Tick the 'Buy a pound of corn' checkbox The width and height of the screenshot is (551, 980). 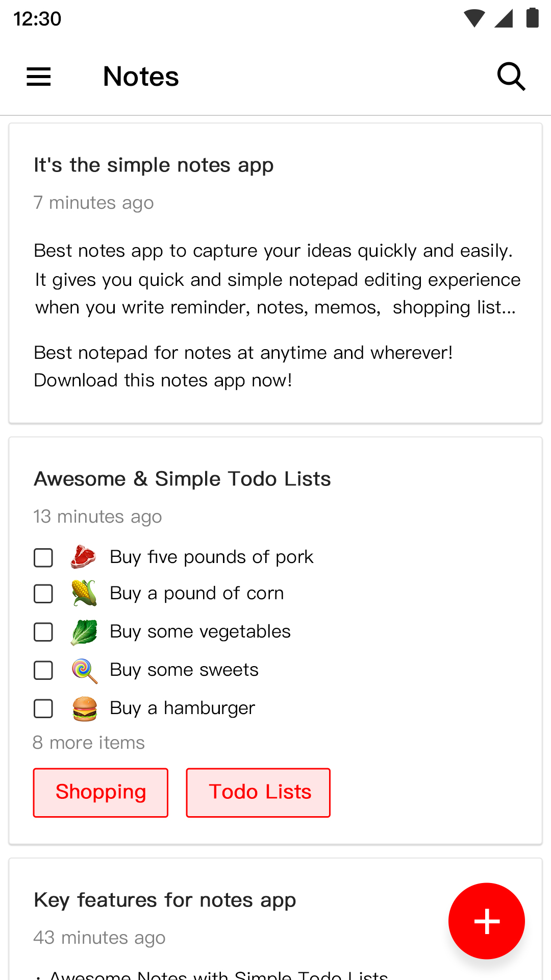[x=43, y=594]
